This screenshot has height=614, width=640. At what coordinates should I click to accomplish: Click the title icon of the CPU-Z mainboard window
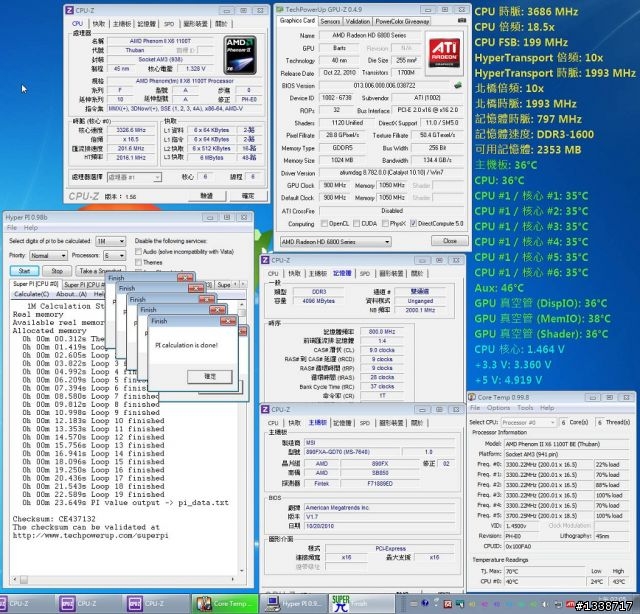tap(265, 409)
